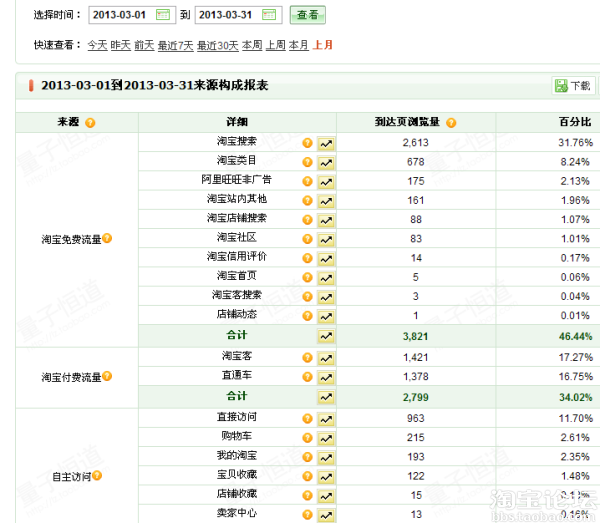Click the help icon for 直通车
Viewport: 600px width, 523px height.
[x=307, y=377]
